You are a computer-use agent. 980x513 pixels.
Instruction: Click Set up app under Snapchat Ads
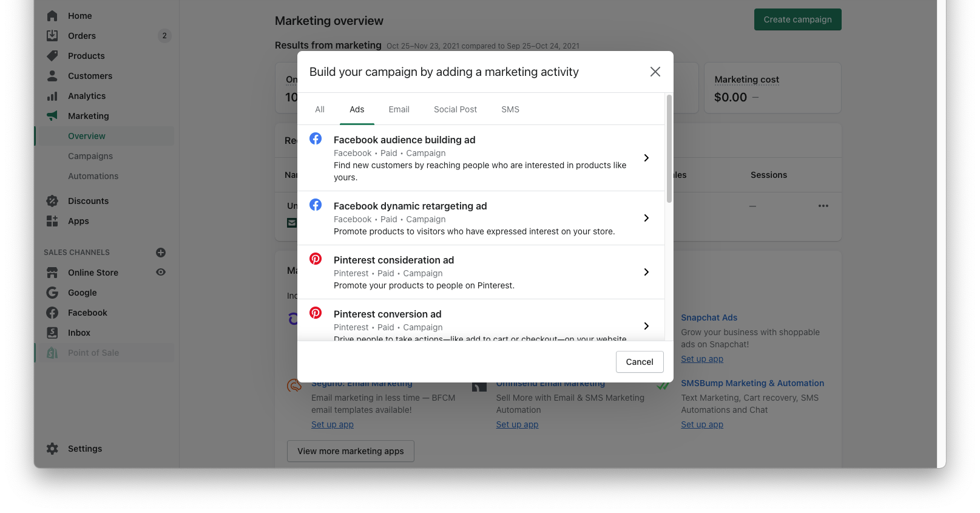[x=702, y=359]
